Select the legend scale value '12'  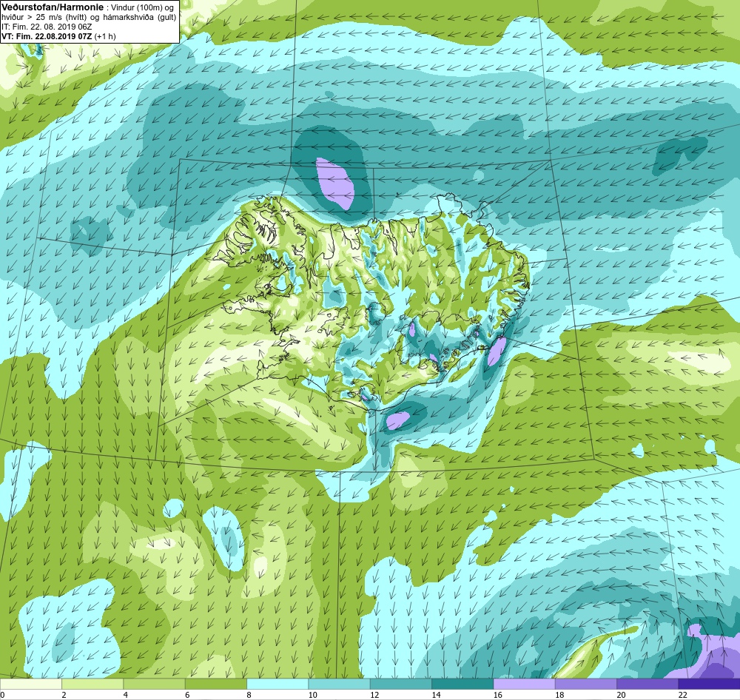click(374, 695)
